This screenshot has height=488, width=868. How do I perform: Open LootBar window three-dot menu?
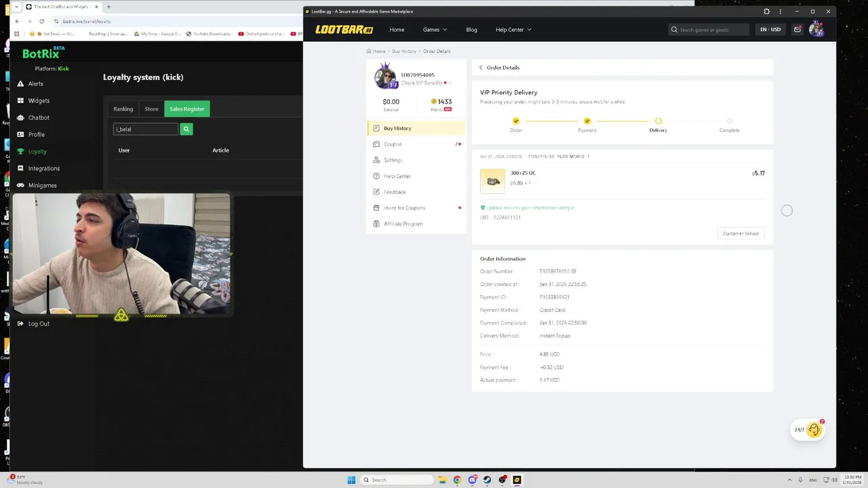coord(780,12)
